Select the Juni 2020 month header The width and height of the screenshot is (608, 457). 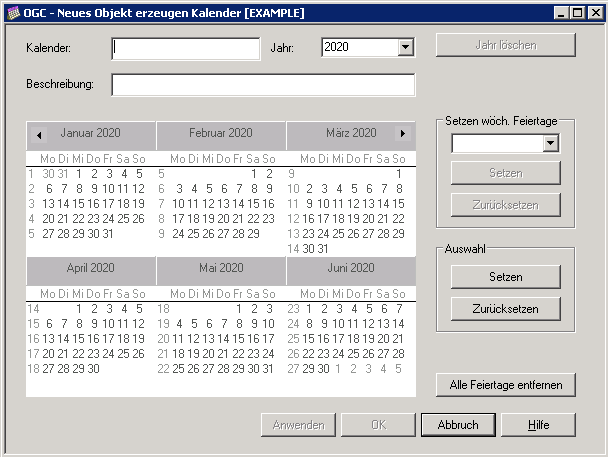tap(351, 268)
